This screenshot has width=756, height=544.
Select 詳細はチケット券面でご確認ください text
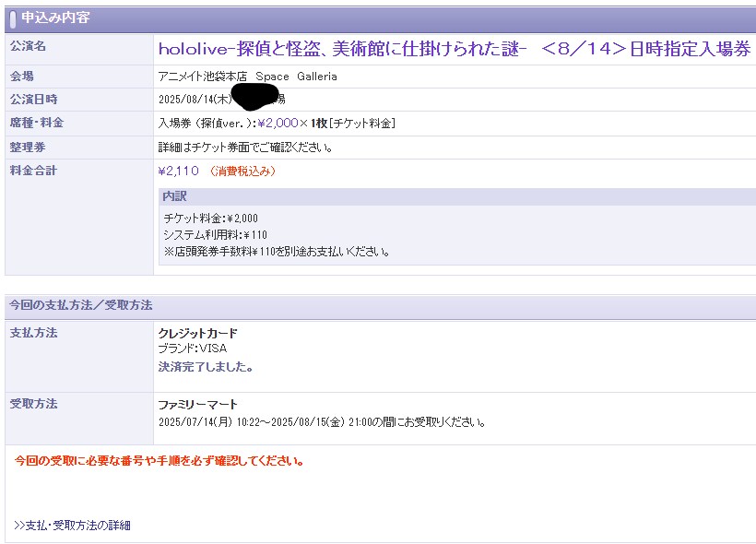[x=246, y=148]
